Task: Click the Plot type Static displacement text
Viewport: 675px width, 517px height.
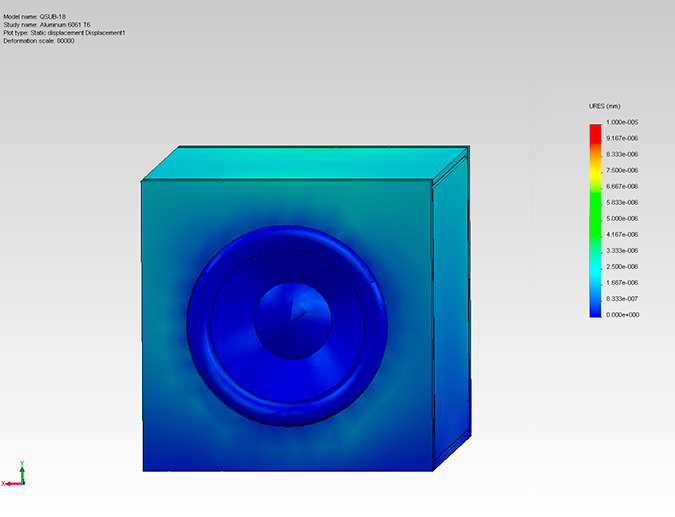Action: tap(64, 33)
